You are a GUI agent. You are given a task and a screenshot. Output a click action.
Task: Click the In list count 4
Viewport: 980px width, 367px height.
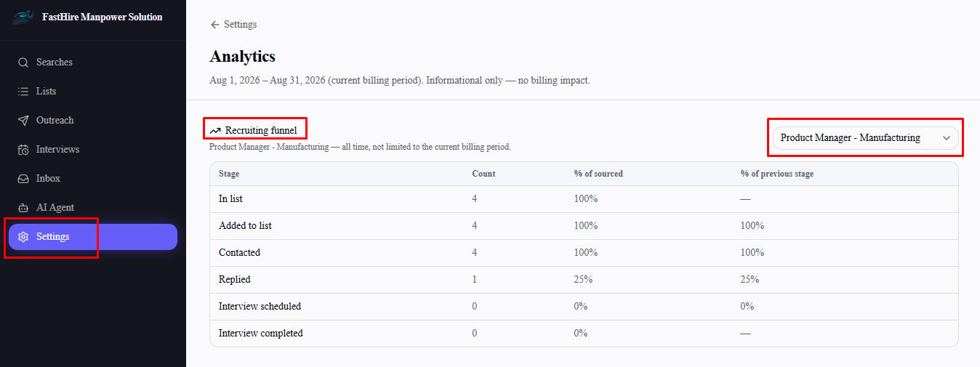pos(475,198)
